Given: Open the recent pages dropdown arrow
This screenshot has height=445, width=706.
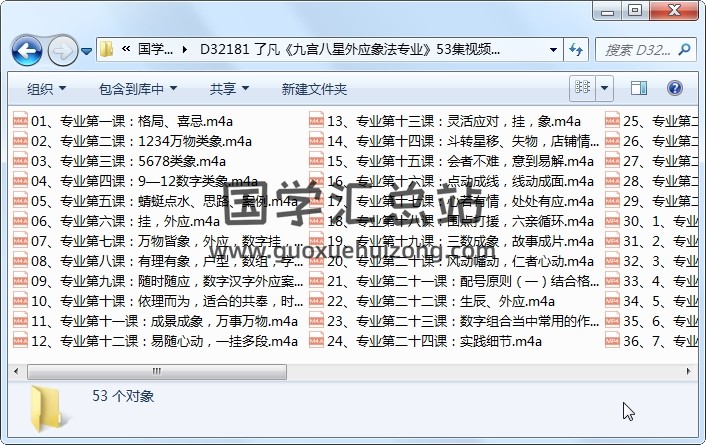Looking at the screenshot, I should [x=87, y=49].
